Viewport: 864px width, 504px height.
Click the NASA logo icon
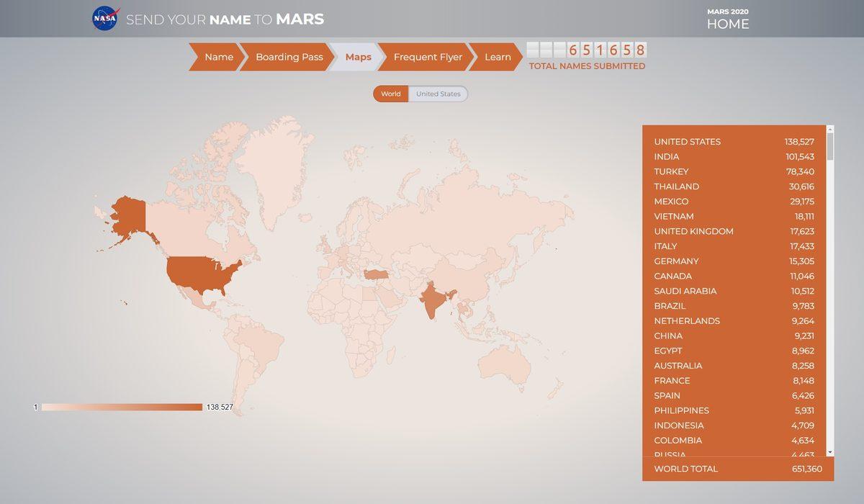105,19
